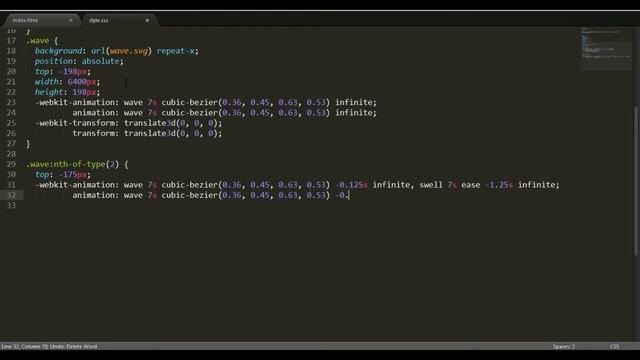Click line number 17 in gutter
This screenshot has width=640, height=360.
coord(11,41)
